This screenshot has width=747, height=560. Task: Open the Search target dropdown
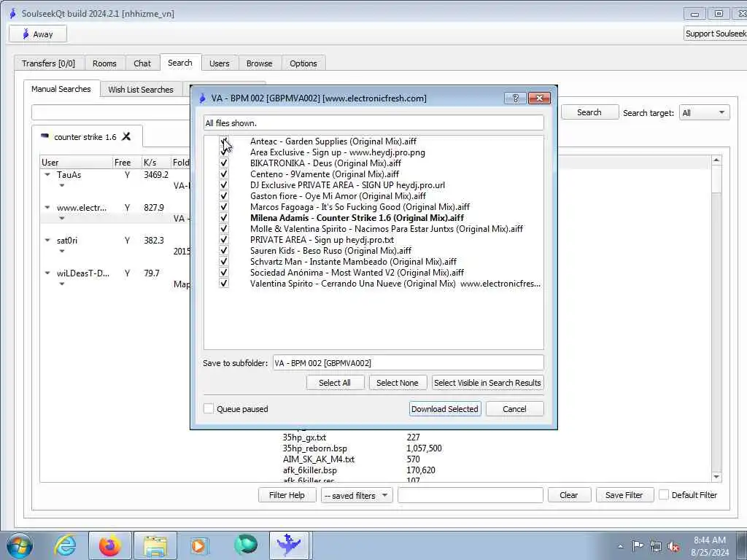pos(704,113)
